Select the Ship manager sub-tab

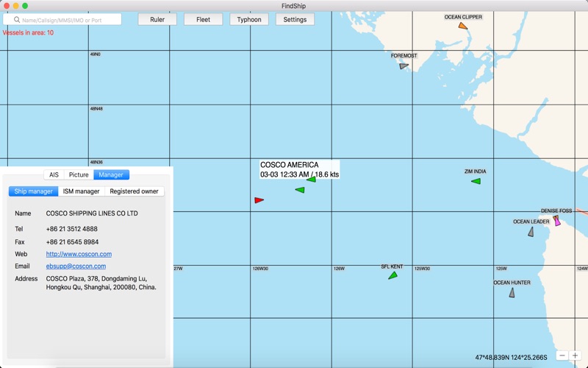[x=33, y=191]
